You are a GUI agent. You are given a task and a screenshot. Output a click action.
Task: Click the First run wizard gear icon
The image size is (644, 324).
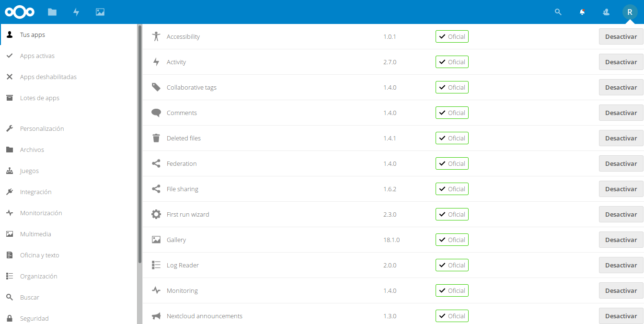[x=156, y=214]
